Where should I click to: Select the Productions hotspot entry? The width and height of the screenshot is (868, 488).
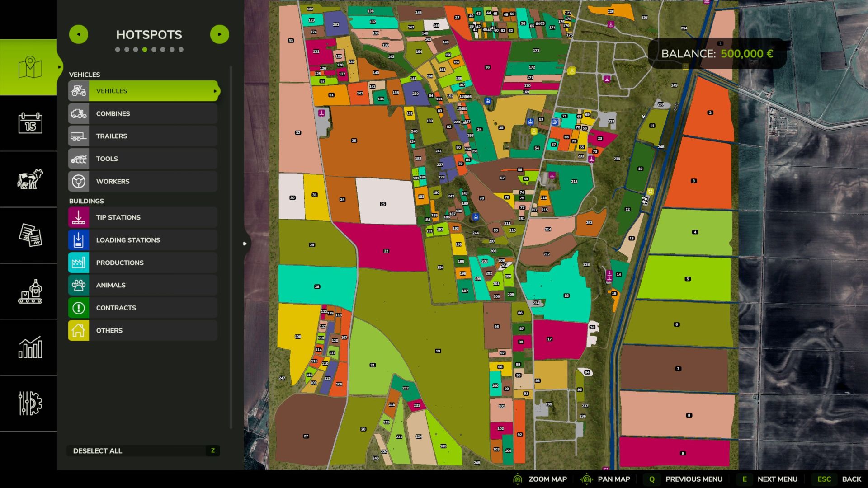[x=143, y=263]
